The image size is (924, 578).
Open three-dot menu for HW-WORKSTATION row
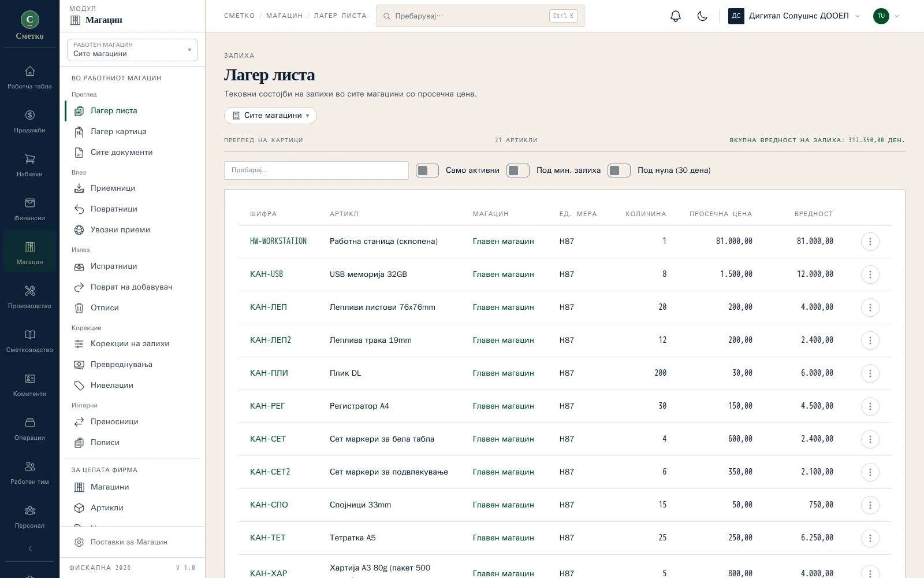(870, 242)
